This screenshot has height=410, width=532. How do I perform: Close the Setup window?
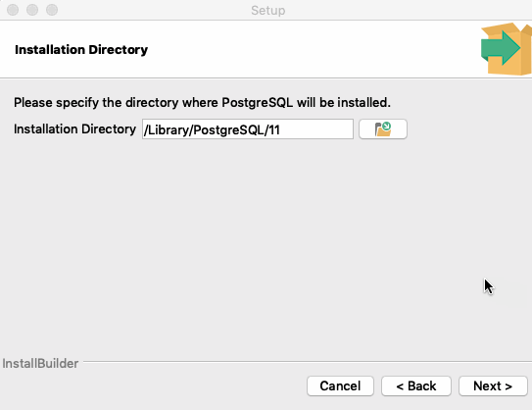click(x=13, y=10)
